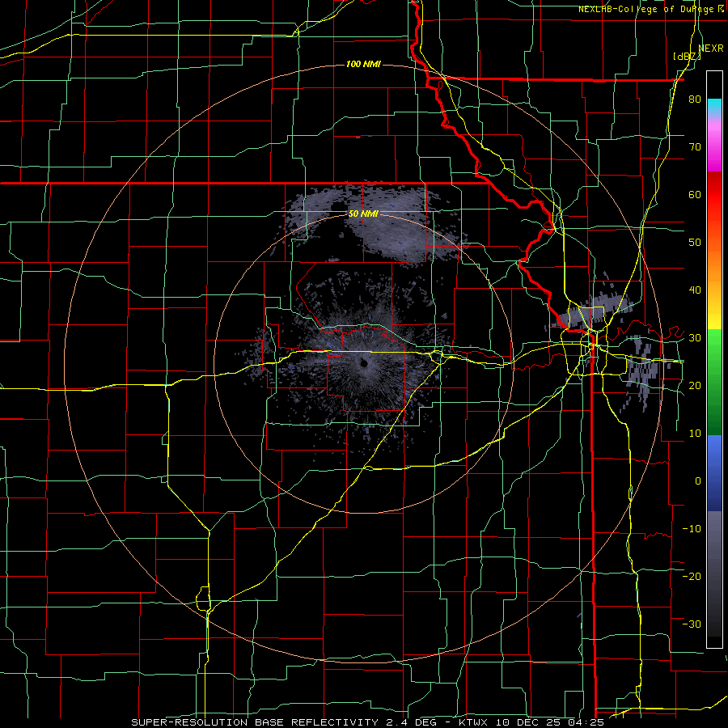
Task: Click the 40 value on dBZ scale
Action: coord(695,290)
